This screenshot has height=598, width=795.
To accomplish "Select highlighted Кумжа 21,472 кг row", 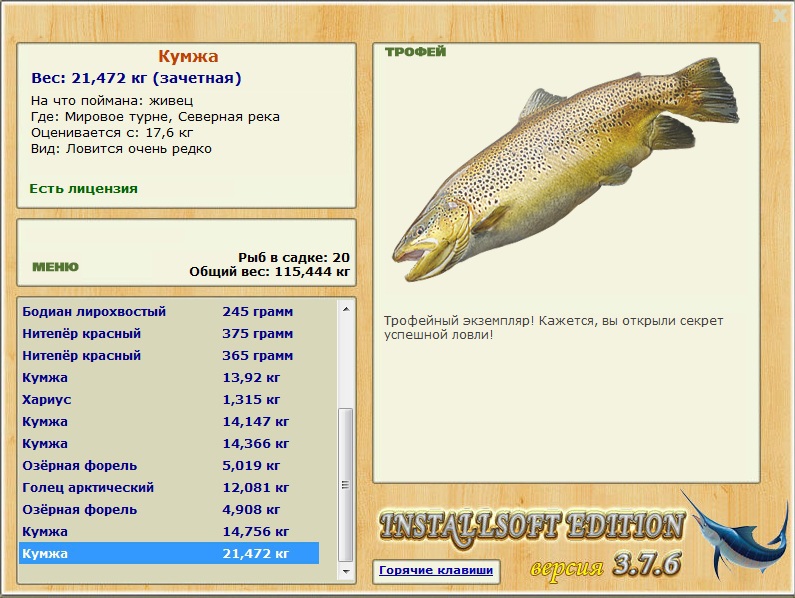I will (x=169, y=553).
